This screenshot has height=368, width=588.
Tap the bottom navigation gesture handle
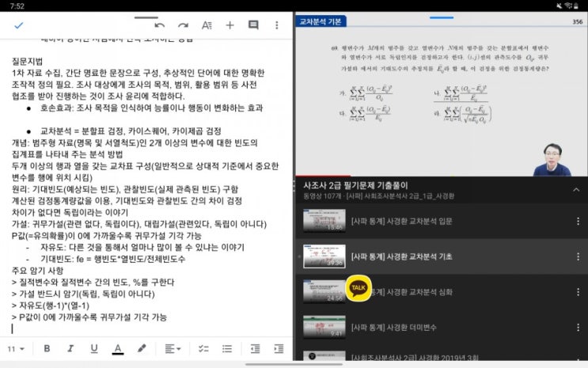point(294,364)
